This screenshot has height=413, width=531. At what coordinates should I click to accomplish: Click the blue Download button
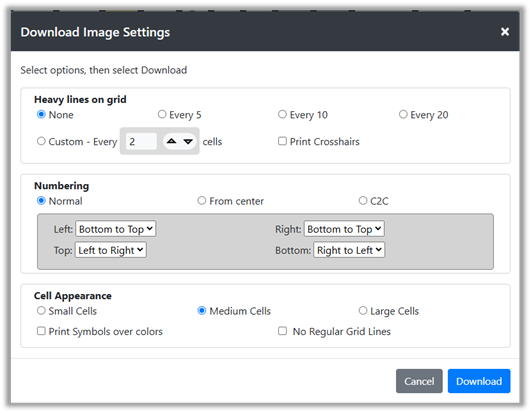[479, 381]
